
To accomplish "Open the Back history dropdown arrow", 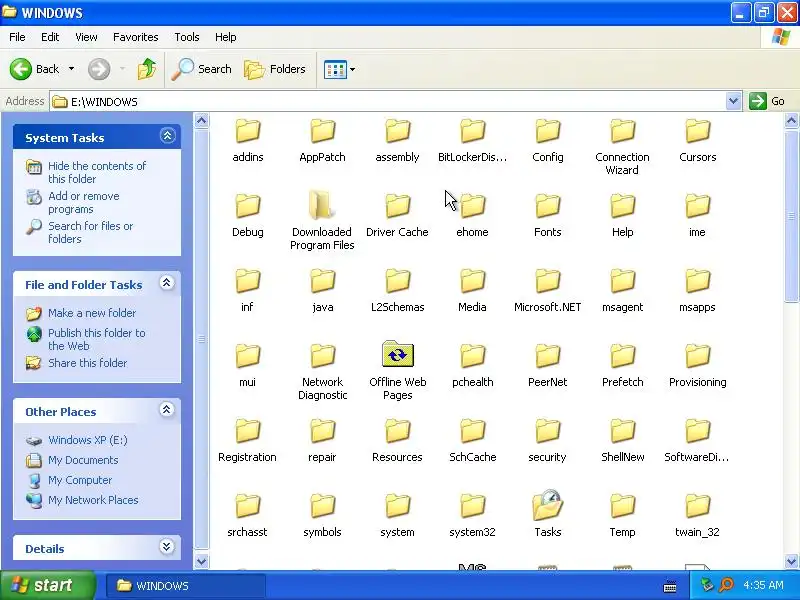I will coord(71,69).
